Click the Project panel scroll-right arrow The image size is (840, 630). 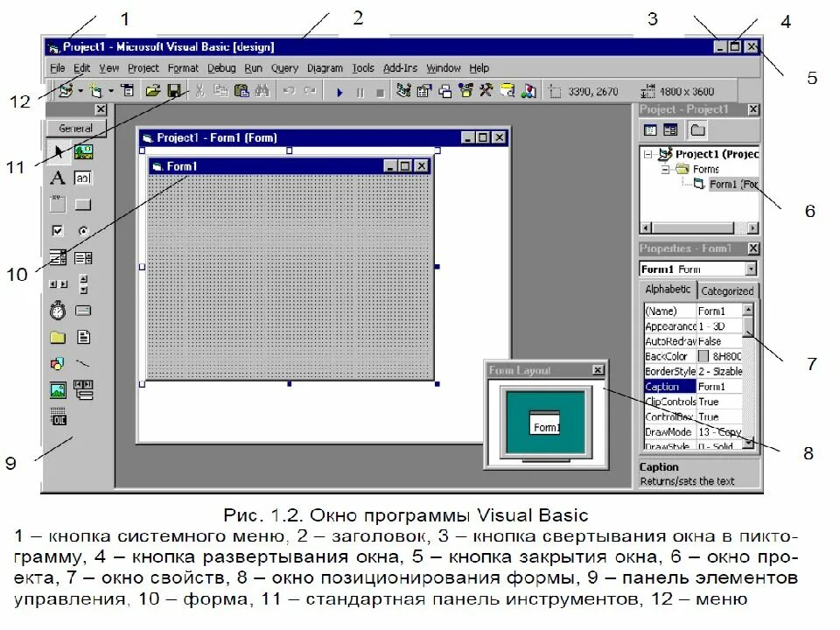pyautogui.click(x=752, y=228)
